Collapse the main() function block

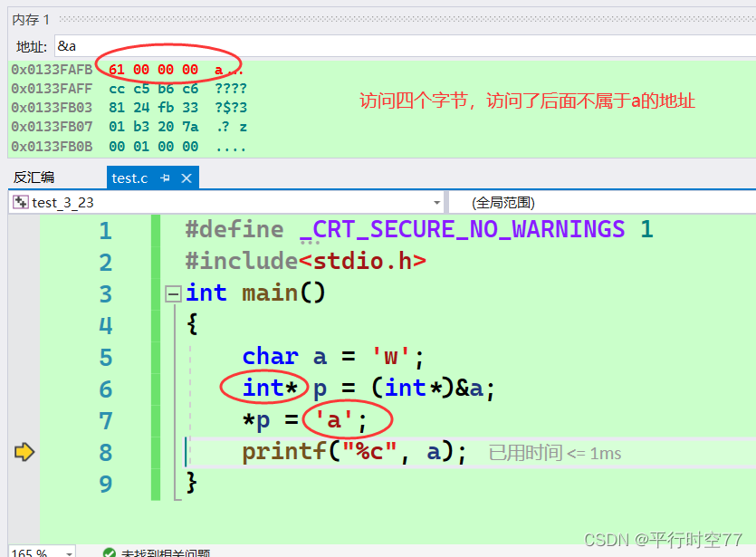(173, 293)
